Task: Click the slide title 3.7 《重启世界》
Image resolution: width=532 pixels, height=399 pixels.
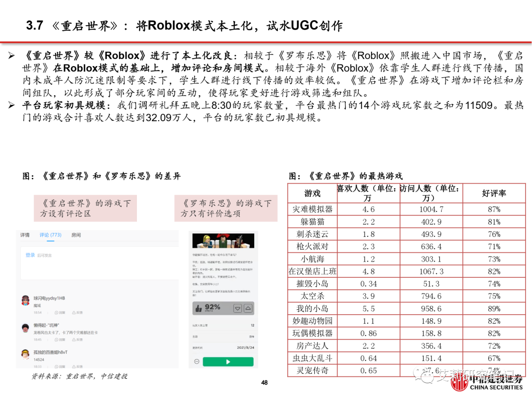Action: click(184, 26)
